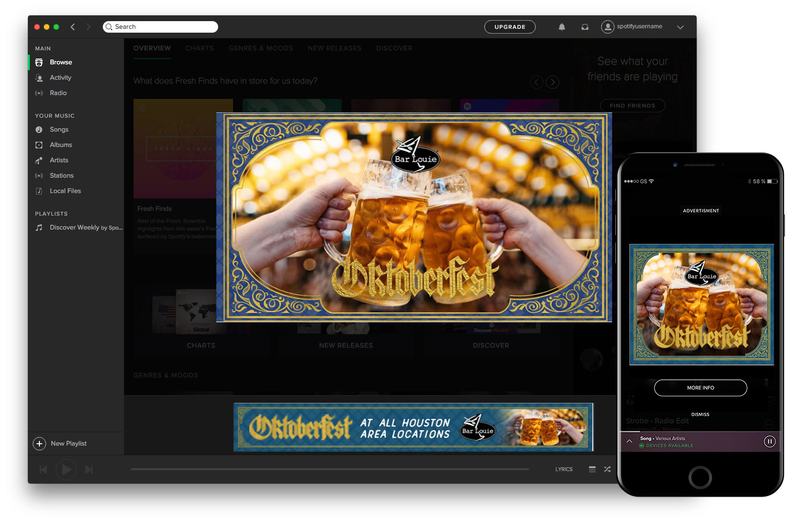The height and width of the screenshot is (522, 812).
Task: Tap the Oktoberfest ad image on phone
Action: [x=701, y=304]
